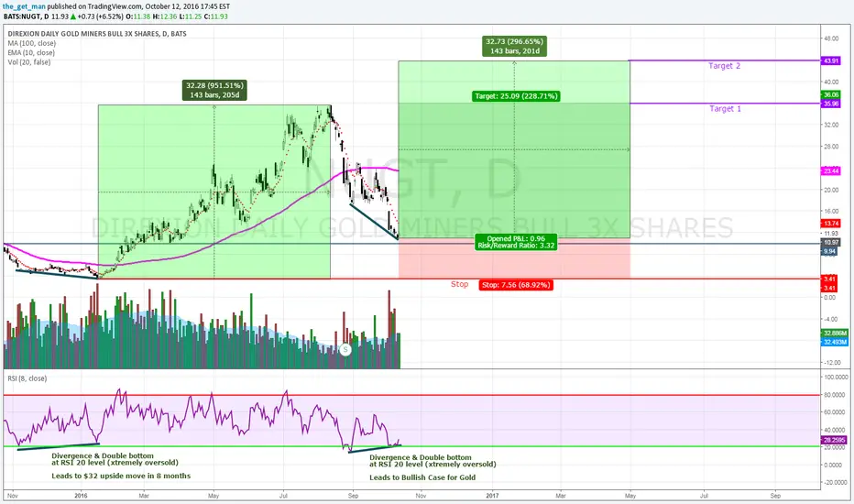This screenshot has width=854, height=504.
Task: Click the 28.2595 RSI value label
Action: (834, 440)
